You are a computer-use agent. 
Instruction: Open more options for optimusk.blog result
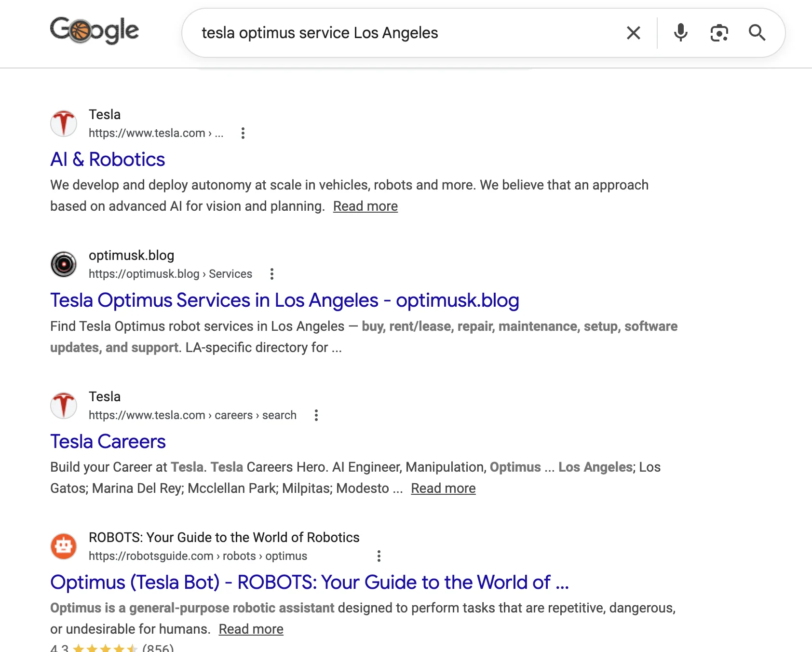click(x=272, y=274)
